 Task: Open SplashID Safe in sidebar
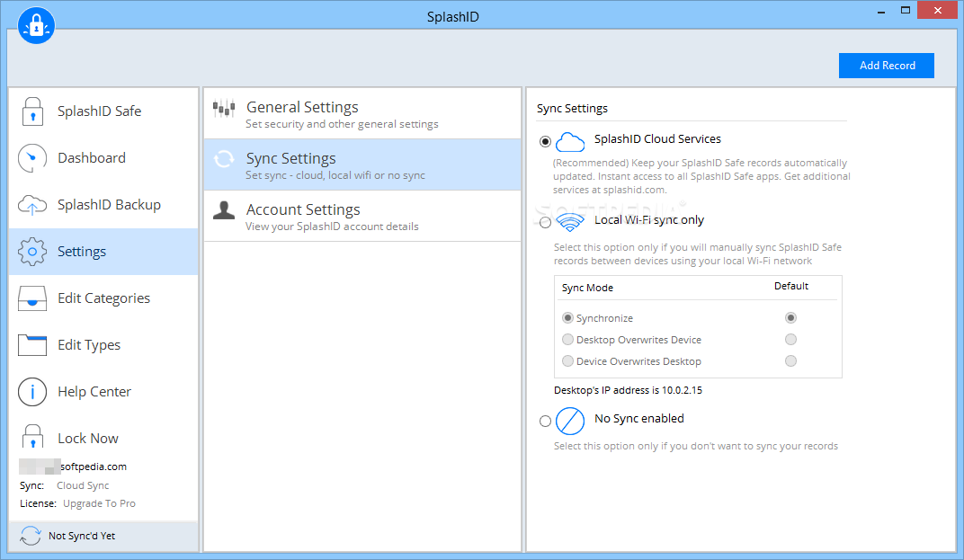[103, 111]
